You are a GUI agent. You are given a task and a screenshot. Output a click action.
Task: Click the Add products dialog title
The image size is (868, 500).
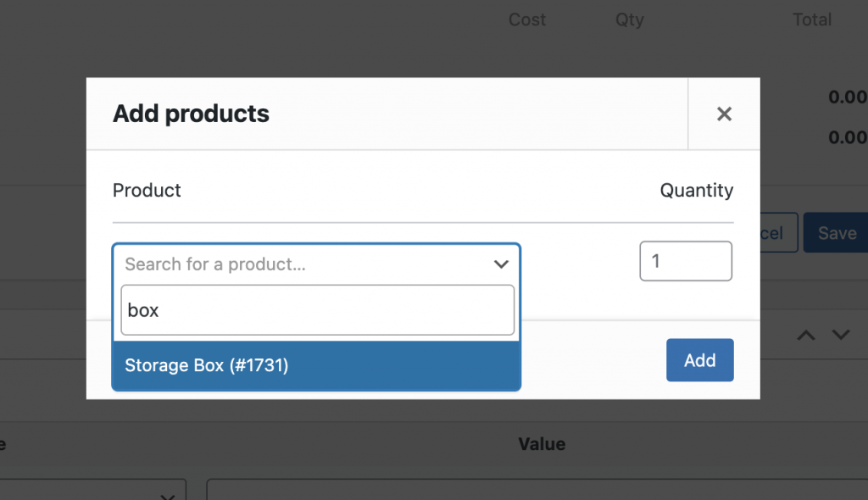click(190, 113)
